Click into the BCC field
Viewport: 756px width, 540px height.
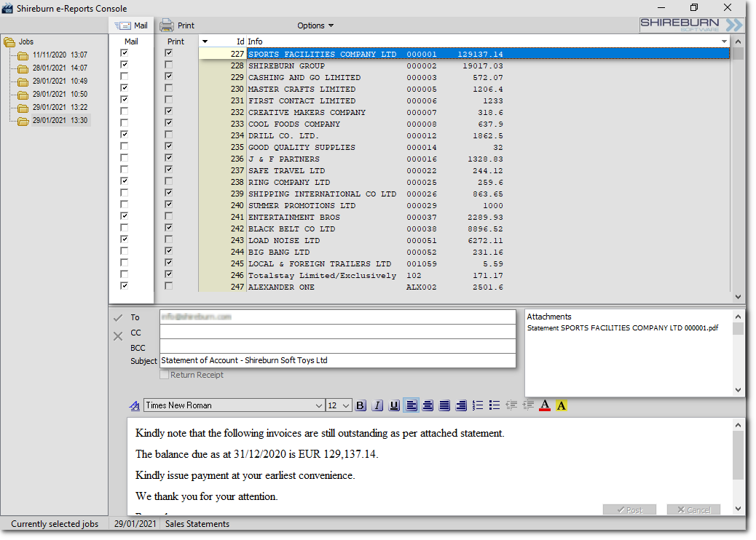[337, 347]
